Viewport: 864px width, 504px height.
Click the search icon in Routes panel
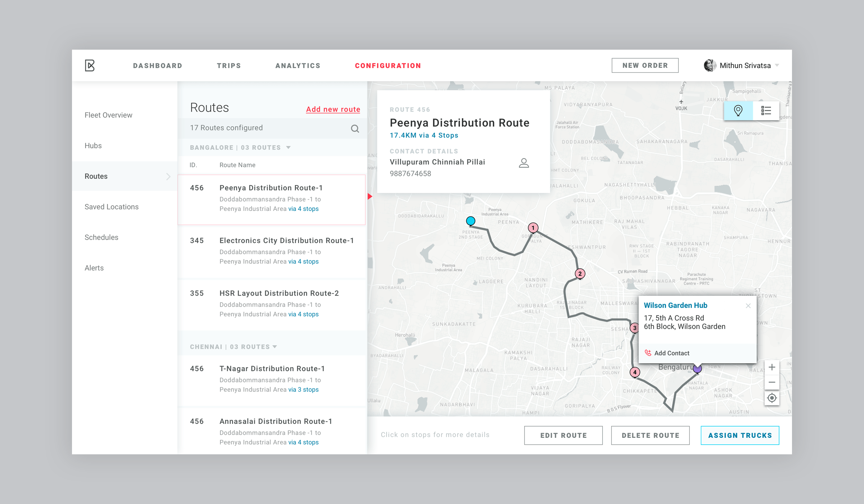point(356,128)
